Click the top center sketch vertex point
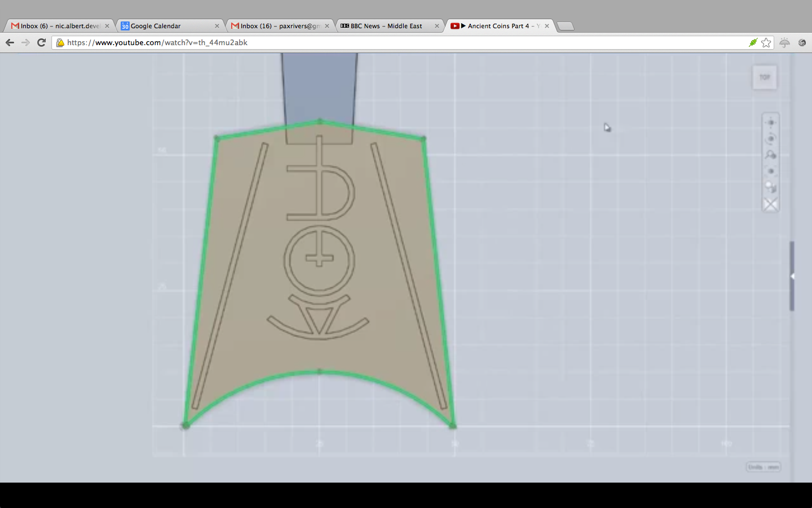Image resolution: width=812 pixels, height=508 pixels. pos(320,121)
